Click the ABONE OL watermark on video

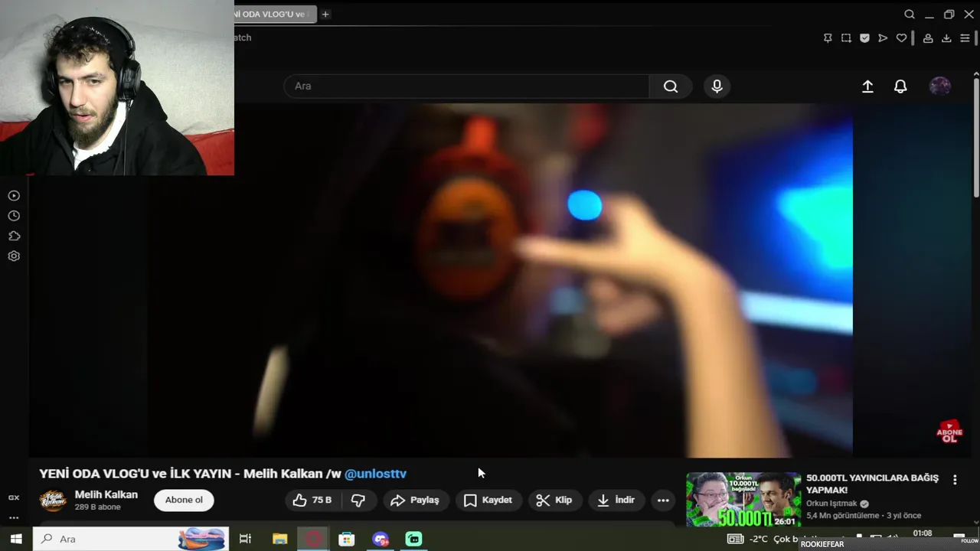tap(949, 432)
